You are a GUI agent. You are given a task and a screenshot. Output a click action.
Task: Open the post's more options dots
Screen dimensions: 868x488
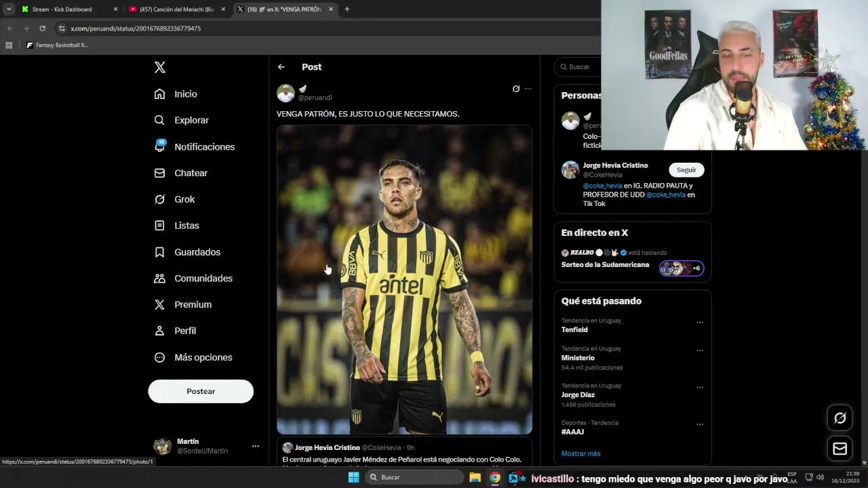(528, 89)
